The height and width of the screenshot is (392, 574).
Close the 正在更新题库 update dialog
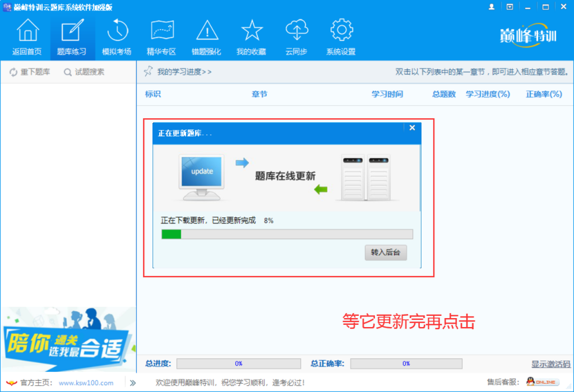(413, 127)
